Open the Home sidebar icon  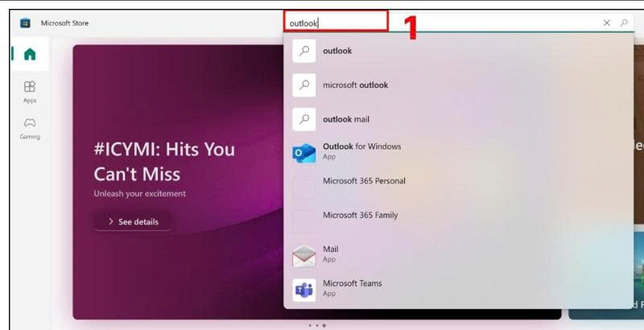click(30, 54)
